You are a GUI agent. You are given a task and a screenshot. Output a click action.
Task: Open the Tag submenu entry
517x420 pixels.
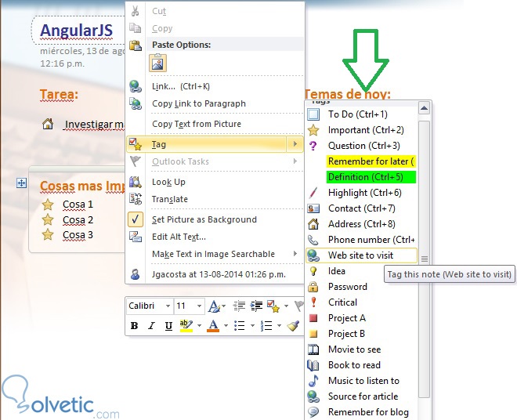(x=215, y=144)
